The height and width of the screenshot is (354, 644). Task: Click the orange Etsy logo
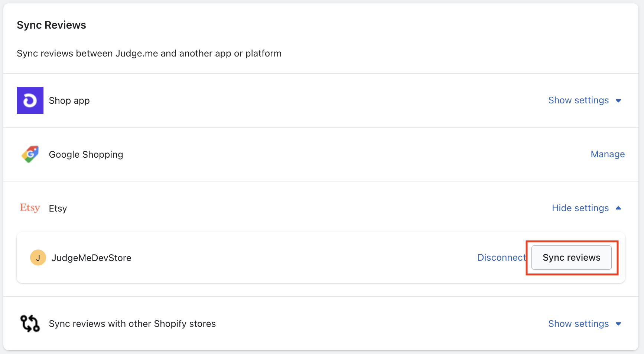coord(30,208)
